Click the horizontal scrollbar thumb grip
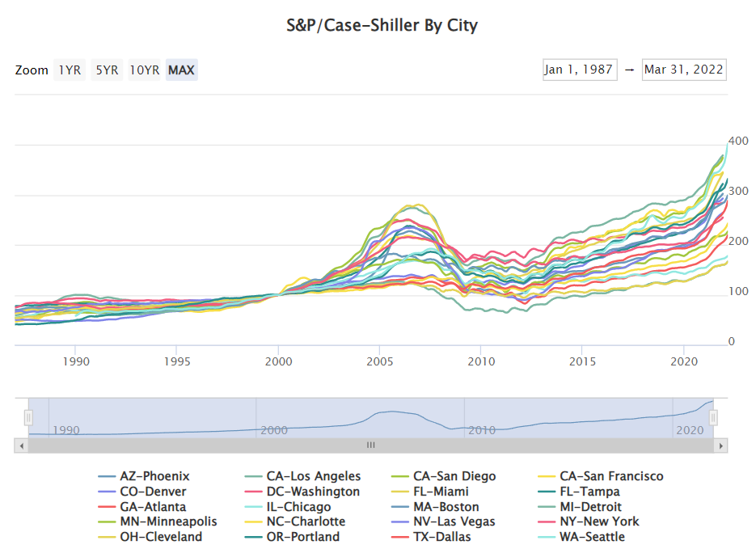The width and height of the screenshot is (756, 549). 371,446
